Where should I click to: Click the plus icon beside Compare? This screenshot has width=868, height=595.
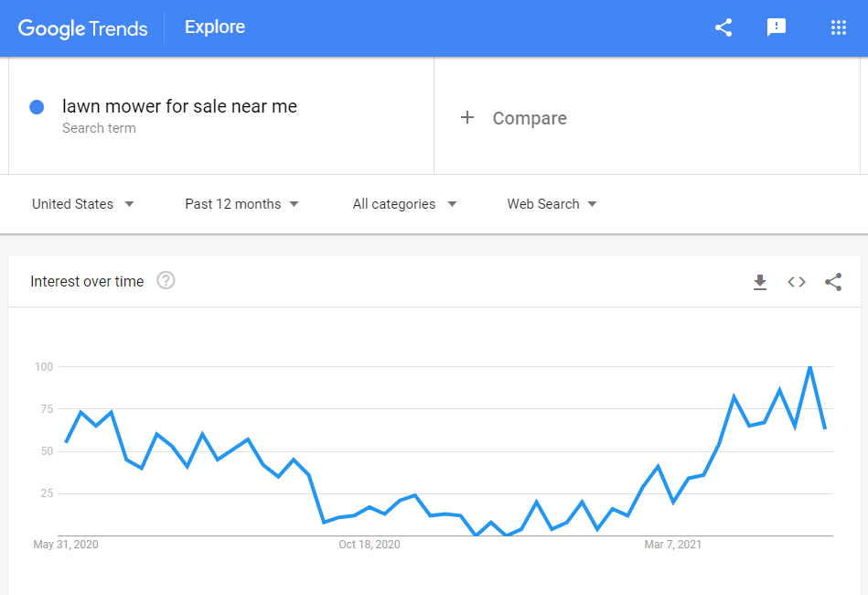coord(467,117)
